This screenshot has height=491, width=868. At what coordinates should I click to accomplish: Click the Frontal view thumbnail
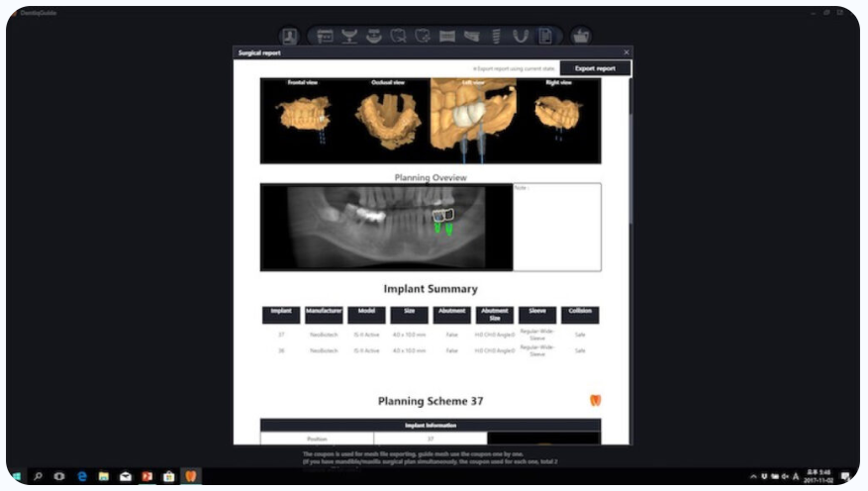(x=301, y=116)
